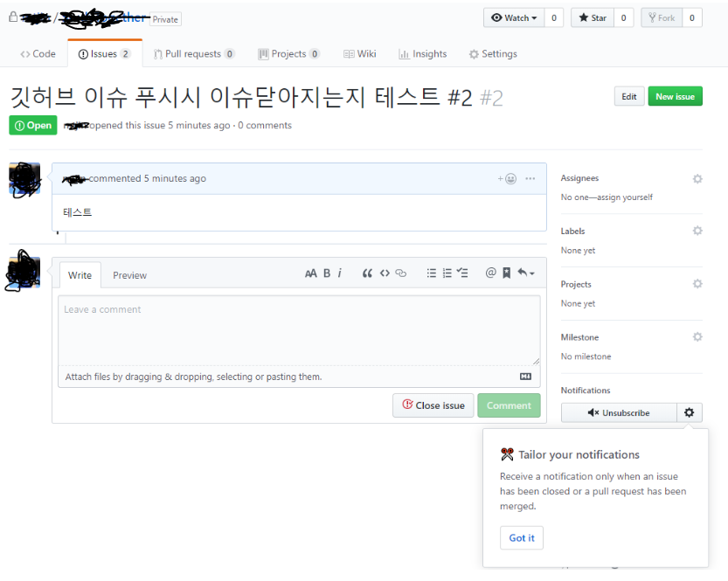
Task: Open the Issues tab
Action: coord(105,54)
